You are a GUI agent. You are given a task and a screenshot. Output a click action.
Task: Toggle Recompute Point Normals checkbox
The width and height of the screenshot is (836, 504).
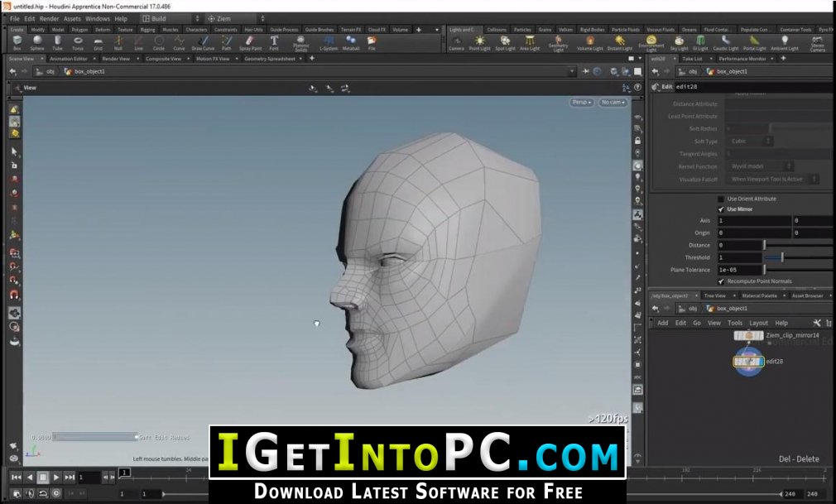[x=721, y=281]
